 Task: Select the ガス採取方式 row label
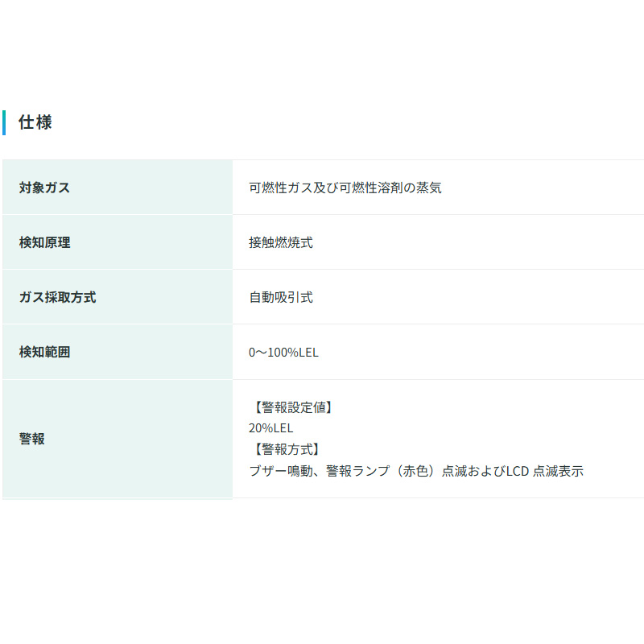[x=57, y=297]
